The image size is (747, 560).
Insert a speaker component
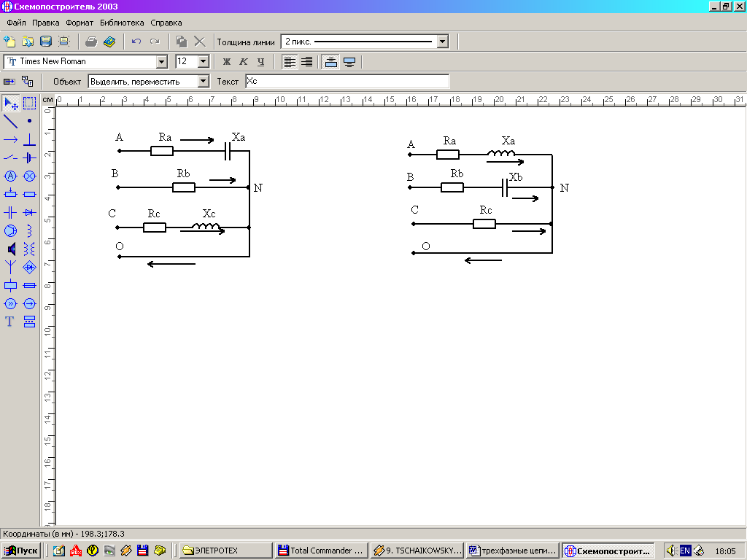point(10,249)
